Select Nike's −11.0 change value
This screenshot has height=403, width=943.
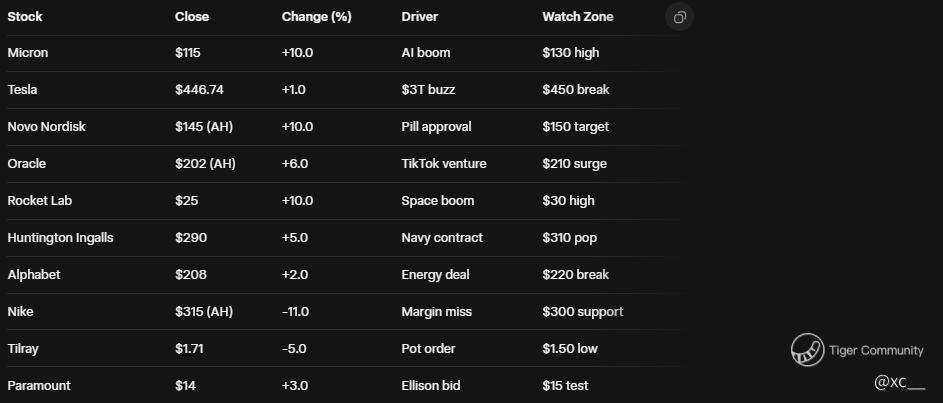297,312
